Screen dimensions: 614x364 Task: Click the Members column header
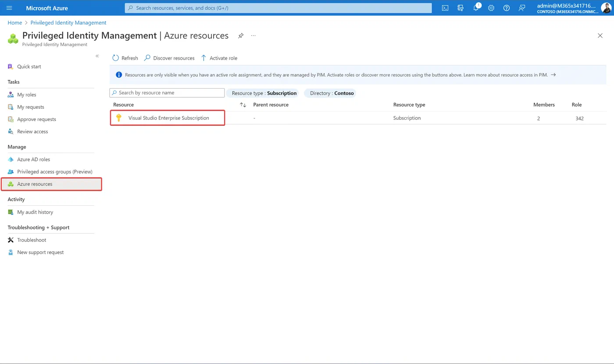pos(544,105)
